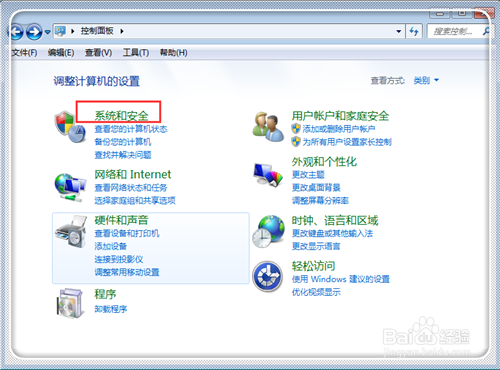Open the 工具(T) menu

pyautogui.click(x=136, y=53)
